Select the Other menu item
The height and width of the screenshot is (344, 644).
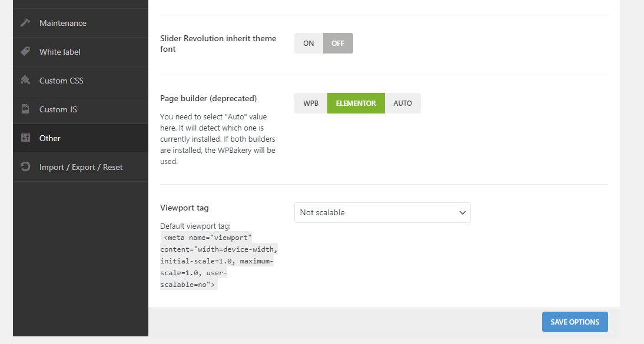coord(50,138)
